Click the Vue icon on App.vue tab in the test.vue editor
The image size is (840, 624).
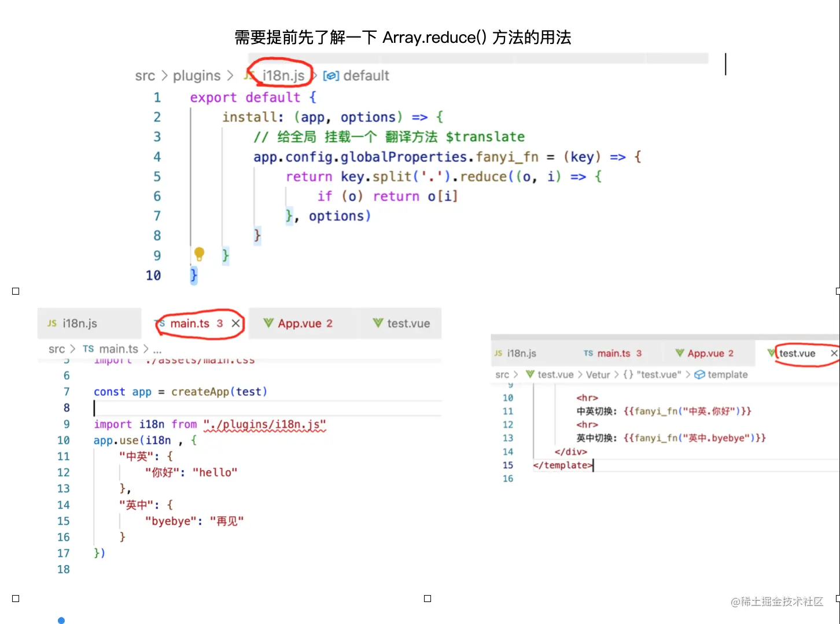pyautogui.click(x=680, y=353)
